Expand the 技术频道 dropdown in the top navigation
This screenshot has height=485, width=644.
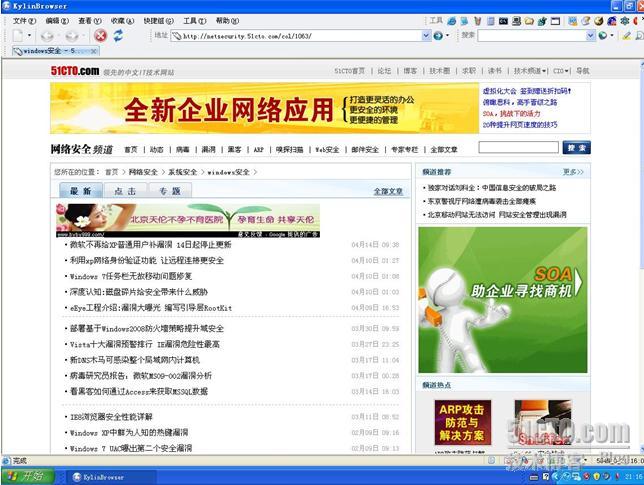530,71
